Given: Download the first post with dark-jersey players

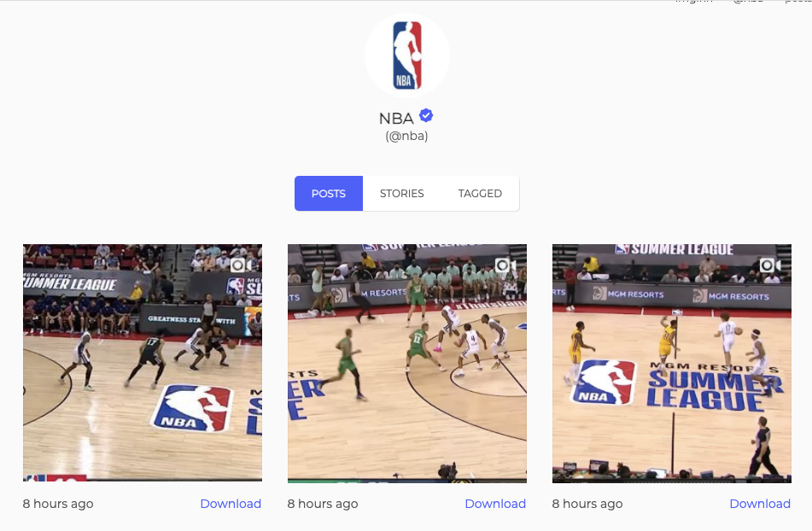Looking at the screenshot, I should pyautogui.click(x=231, y=504).
